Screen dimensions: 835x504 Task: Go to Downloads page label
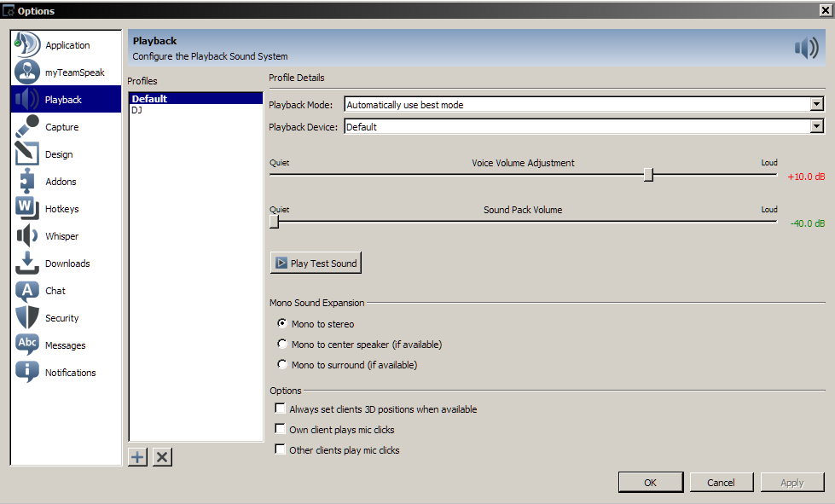67,264
